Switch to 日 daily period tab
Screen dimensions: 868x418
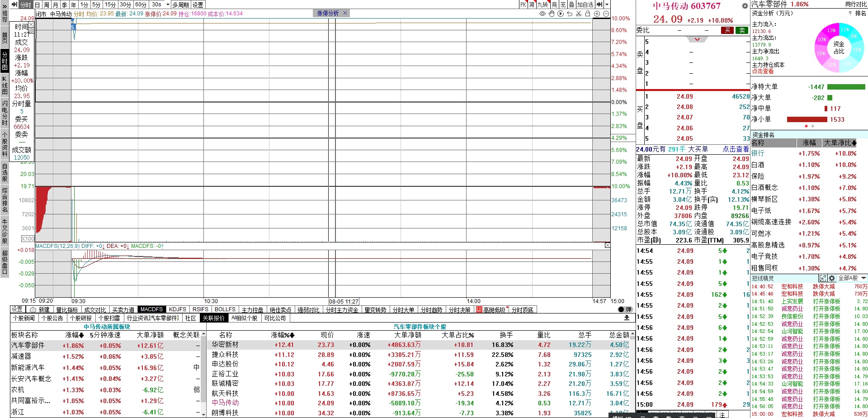click(x=37, y=5)
